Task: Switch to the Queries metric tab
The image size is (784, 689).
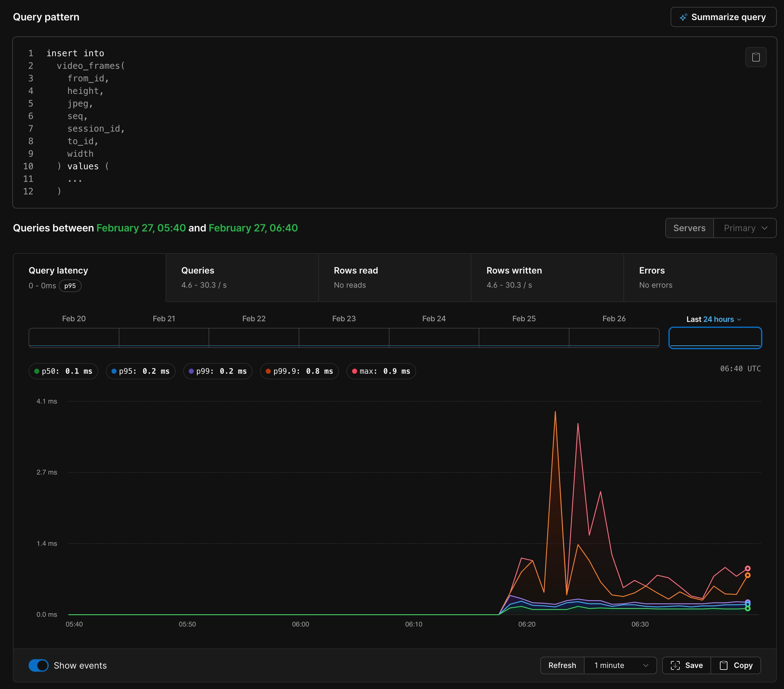Action: pyautogui.click(x=242, y=278)
